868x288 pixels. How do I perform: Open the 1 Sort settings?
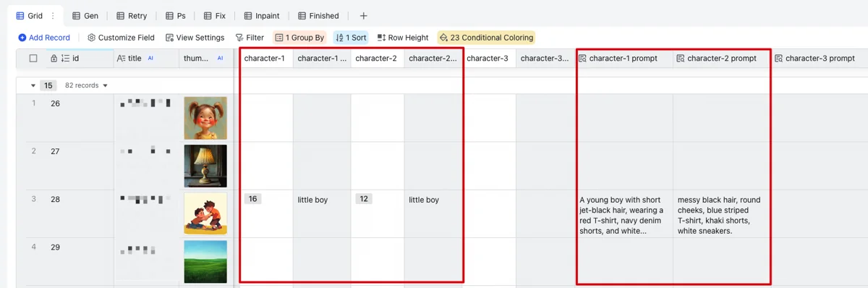[x=351, y=38]
